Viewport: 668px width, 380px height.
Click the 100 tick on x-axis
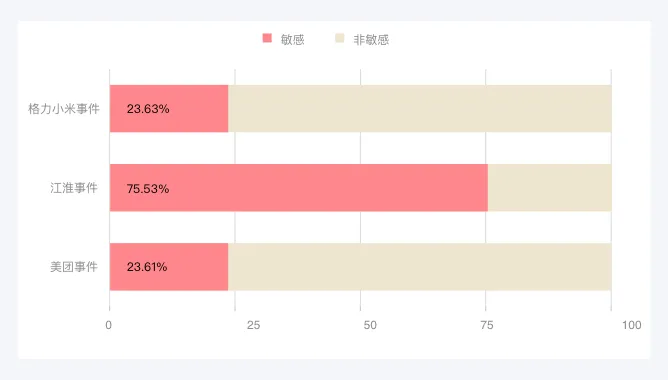pyautogui.click(x=632, y=325)
